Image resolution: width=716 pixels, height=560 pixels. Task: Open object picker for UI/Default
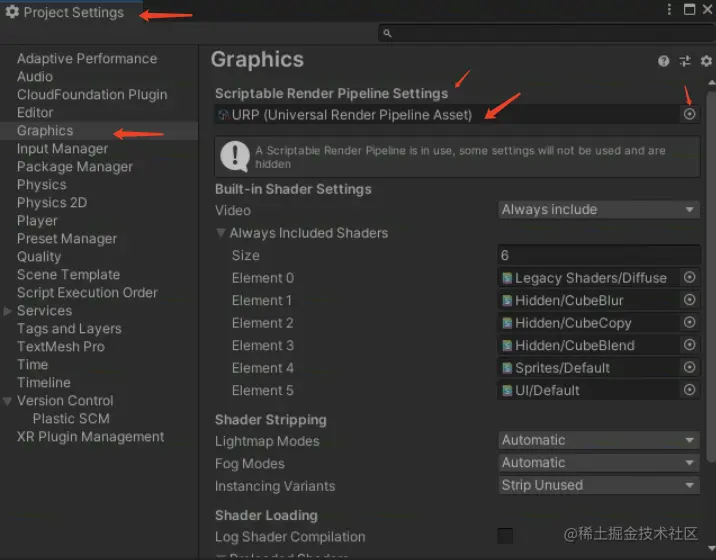pyautogui.click(x=690, y=390)
